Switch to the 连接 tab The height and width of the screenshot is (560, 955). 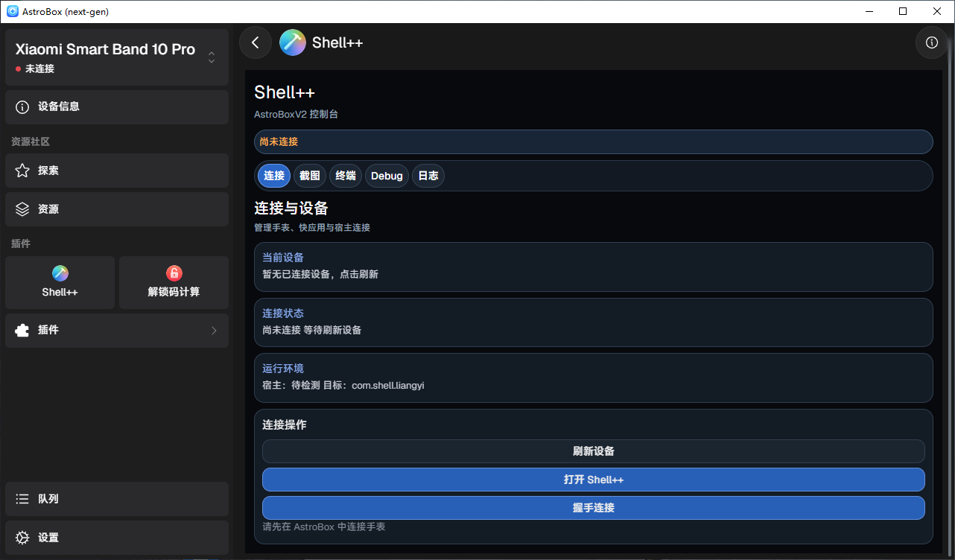[x=274, y=176]
